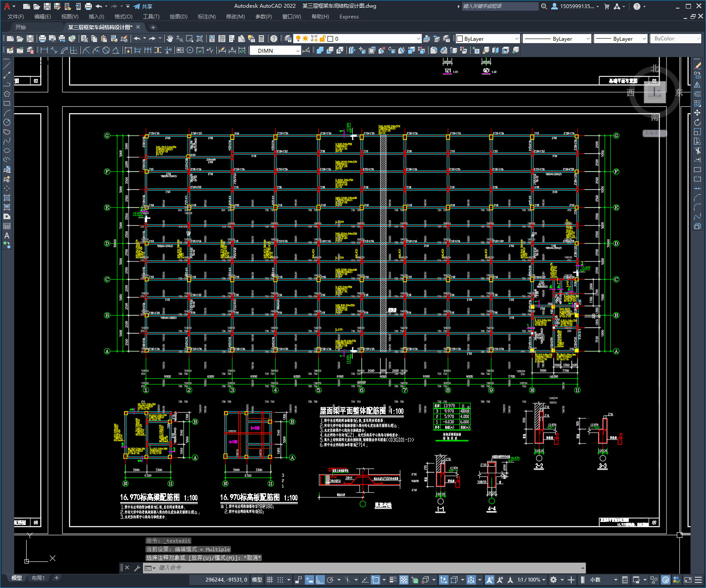Screen dimensions: 706x588
Task: Switch to the 布局1 layout tab
Action: (x=38, y=578)
